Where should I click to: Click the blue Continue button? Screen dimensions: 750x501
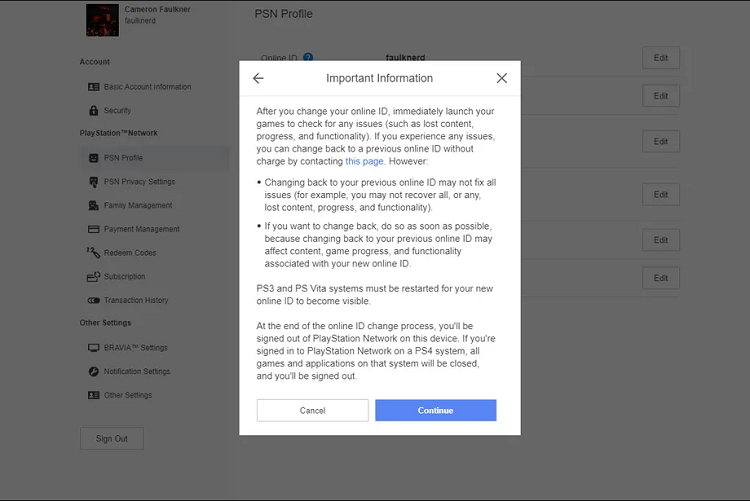[x=435, y=410]
